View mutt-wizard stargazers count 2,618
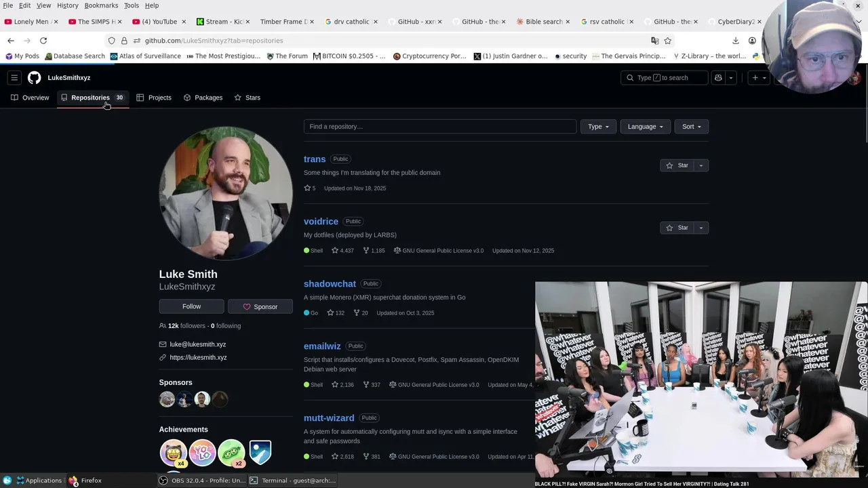Viewport: 868px width, 488px height. 342,457
